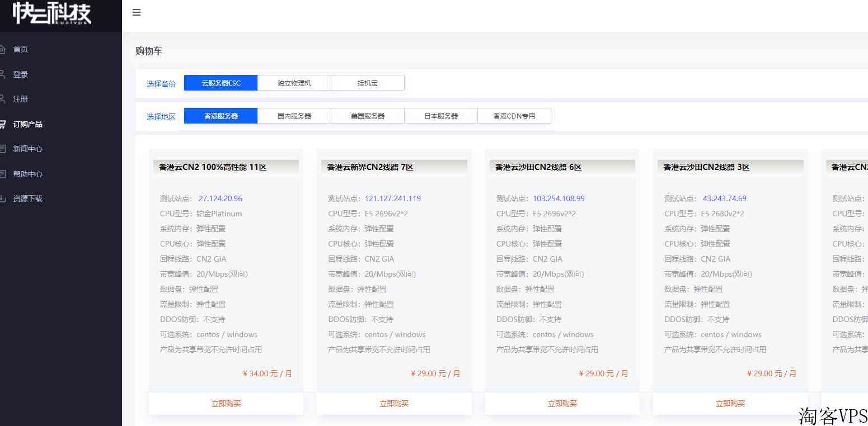Open test site link 43.243.74.69
Screen dimensions: 868x426
pos(725,198)
